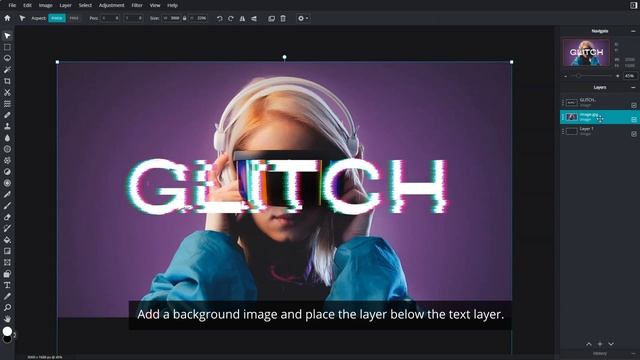Click the zoom percentage field in Navigate panel

(630, 76)
